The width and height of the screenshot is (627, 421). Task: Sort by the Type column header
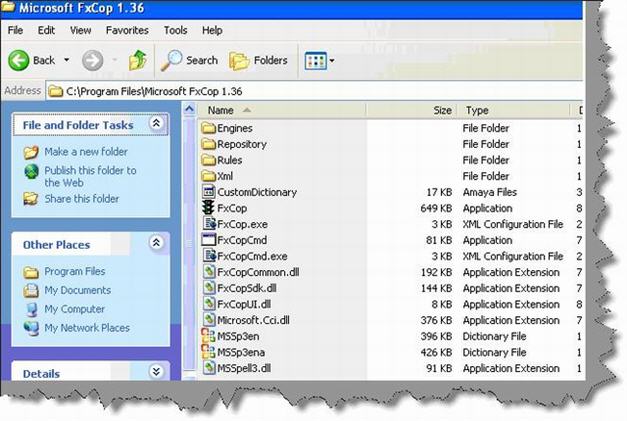point(514,110)
